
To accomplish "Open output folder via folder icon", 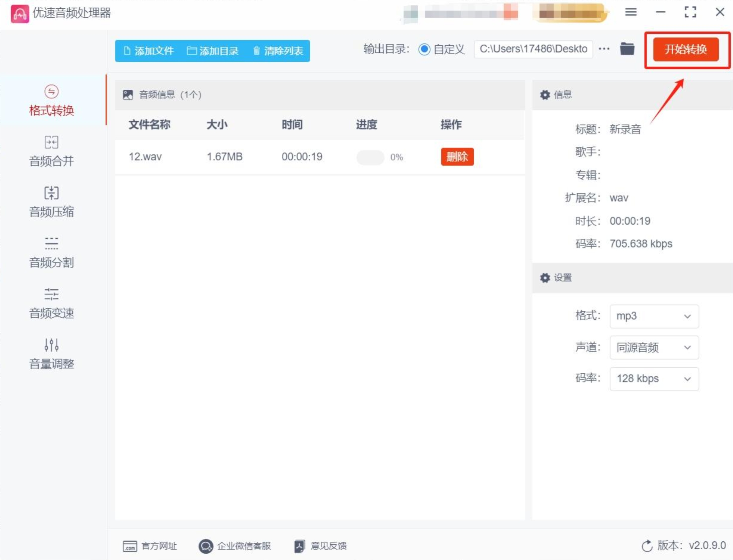I will pos(627,49).
